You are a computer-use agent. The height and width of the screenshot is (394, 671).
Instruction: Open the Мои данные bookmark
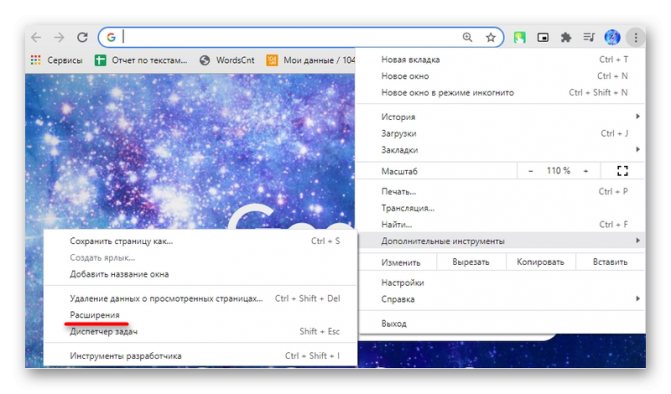[311, 60]
